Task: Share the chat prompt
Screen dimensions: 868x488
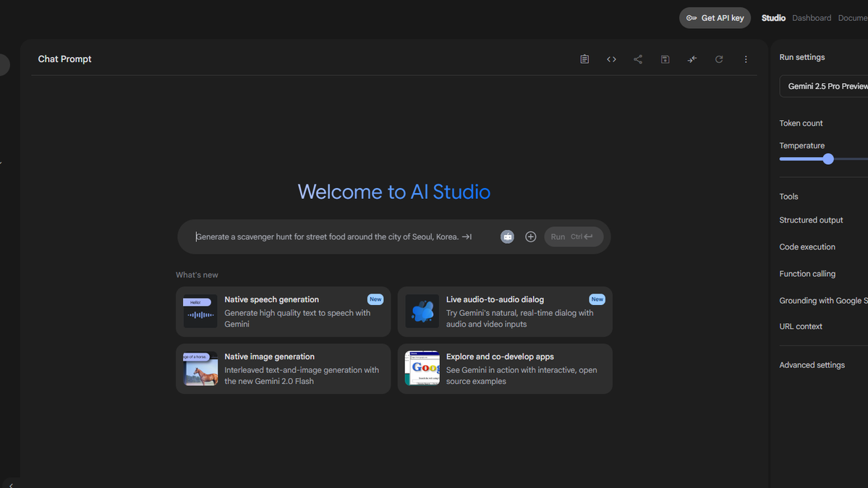Action: [x=638, y=59]
